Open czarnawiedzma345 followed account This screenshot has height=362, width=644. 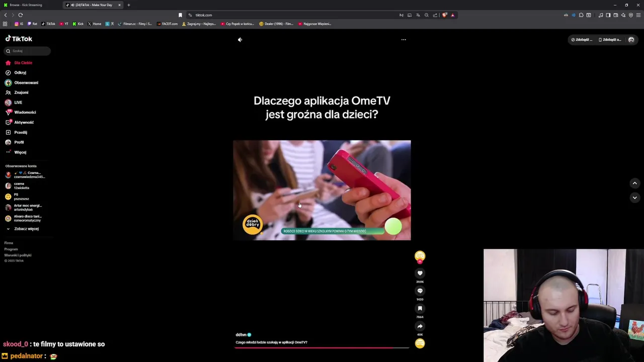point(25,175)
